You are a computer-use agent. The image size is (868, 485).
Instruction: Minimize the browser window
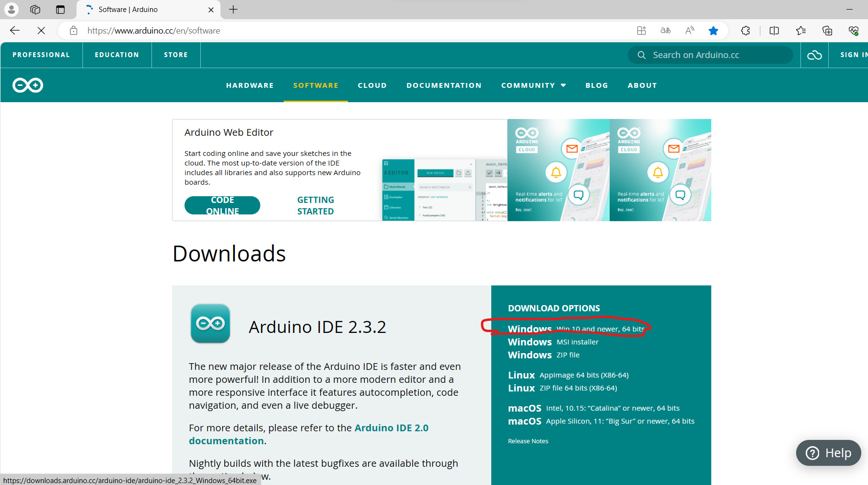(x=850, y=9)
